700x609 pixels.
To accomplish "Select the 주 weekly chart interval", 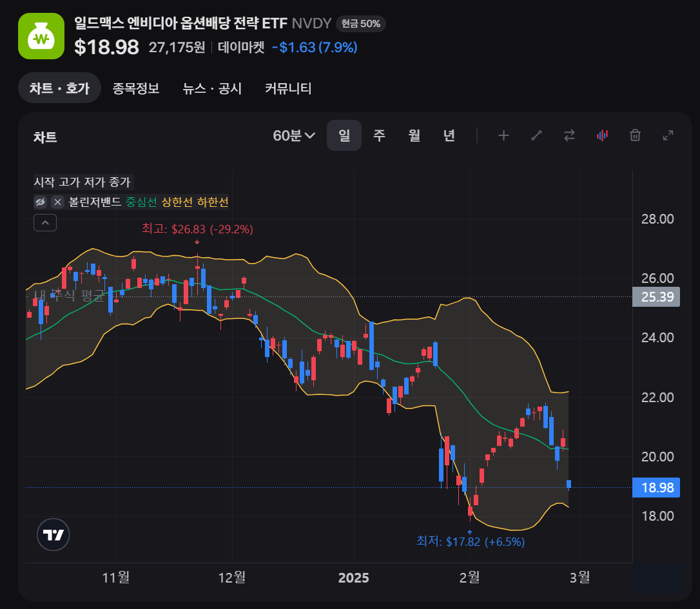I will click(x=379, y=135).
